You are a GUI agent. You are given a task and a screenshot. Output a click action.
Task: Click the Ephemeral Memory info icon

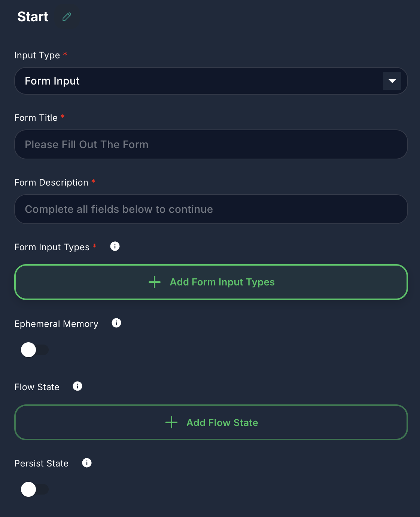(116, 323)
